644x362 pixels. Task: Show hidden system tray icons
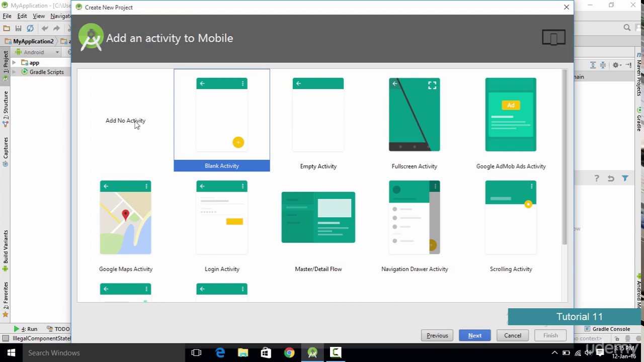pyautogui.click(x=554, y=353)
